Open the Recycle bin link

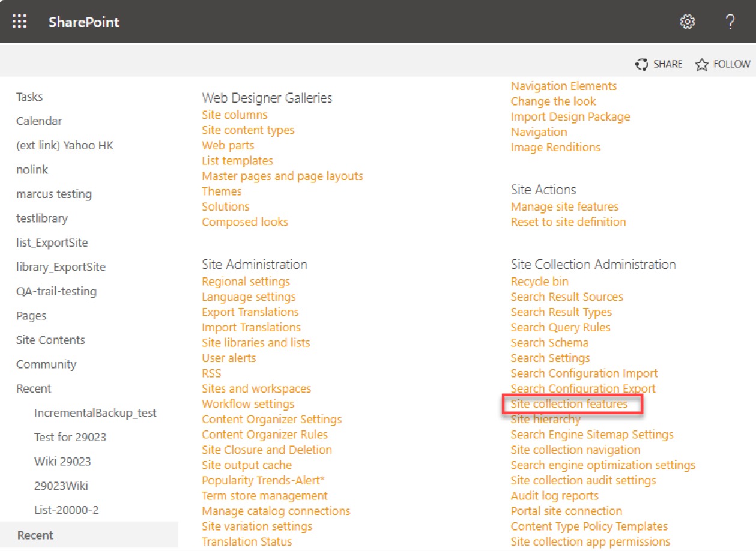539,282
